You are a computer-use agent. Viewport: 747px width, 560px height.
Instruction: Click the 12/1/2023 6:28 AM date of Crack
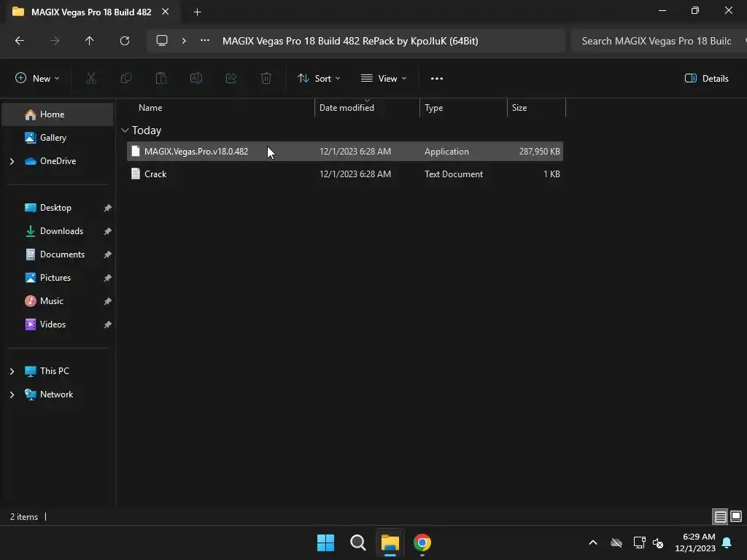pyautogui.click(x=355, y=174)
